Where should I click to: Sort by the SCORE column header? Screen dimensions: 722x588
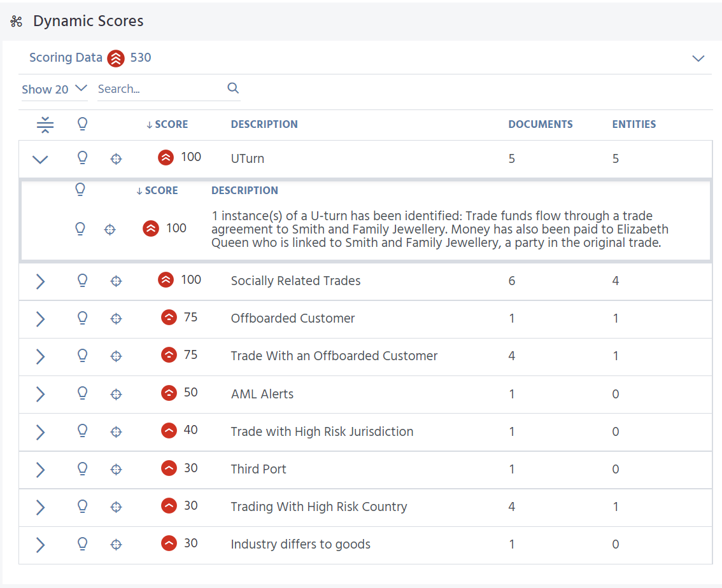tap(167, 124)
